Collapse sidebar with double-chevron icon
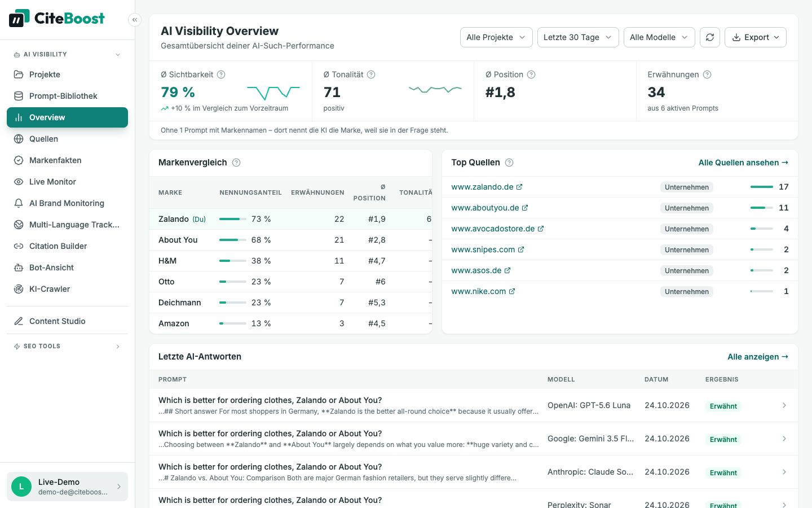Viewport: 812px width, 508px height. tap(135, 20)
